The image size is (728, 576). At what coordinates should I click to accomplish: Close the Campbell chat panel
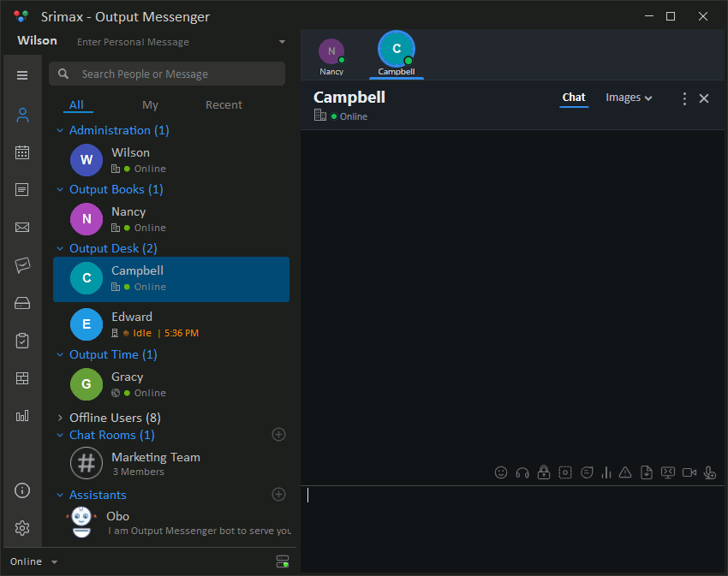[704, 98]
